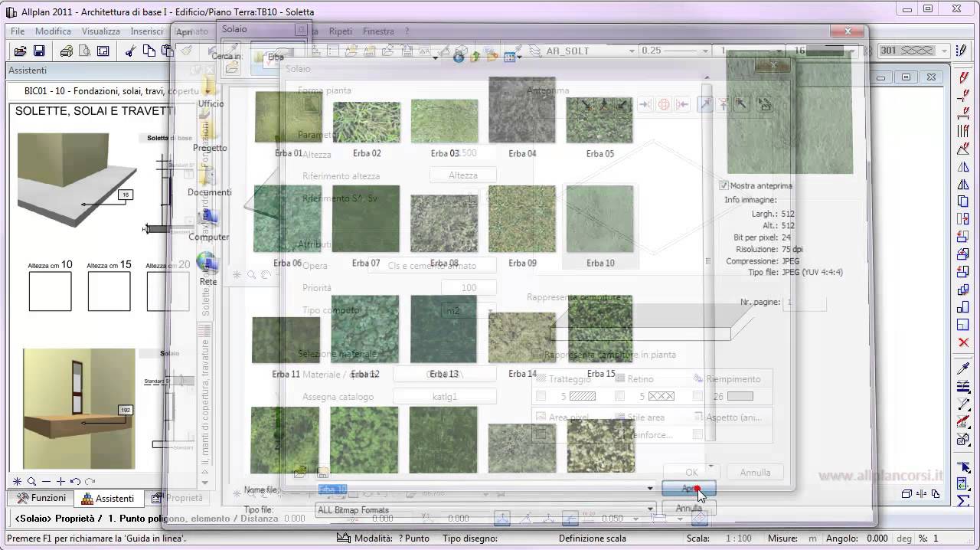This screenshot has height=550, width=980.
Task: Select the Erba 07 texture thumbnail
Action: (x=366, y=219)
